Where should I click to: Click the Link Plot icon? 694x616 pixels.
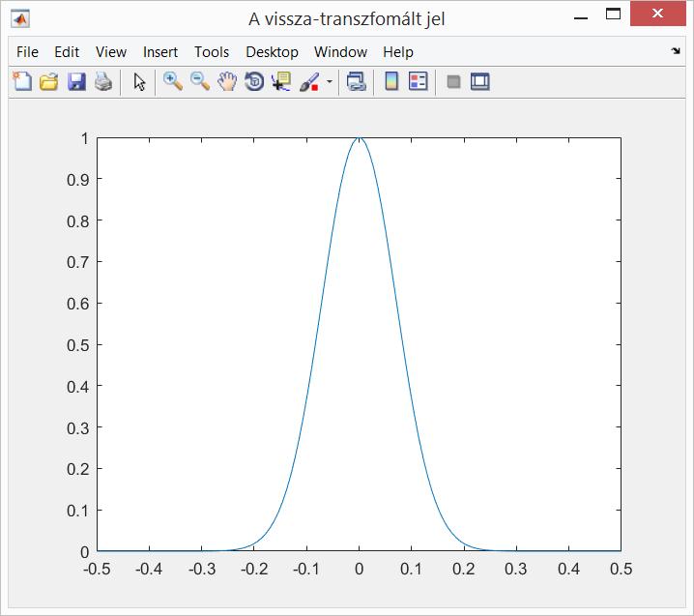[357, 82]
